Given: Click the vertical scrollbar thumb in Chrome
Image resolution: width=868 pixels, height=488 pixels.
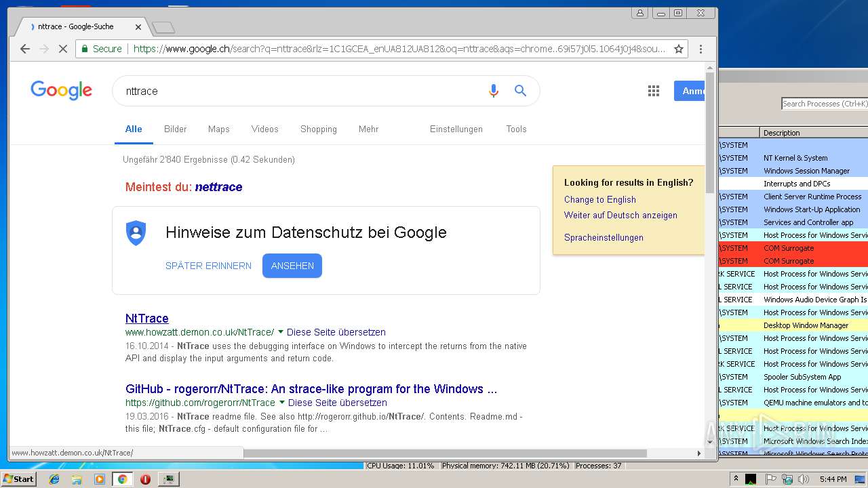Looking at the screenshot, I should [710, 132].
